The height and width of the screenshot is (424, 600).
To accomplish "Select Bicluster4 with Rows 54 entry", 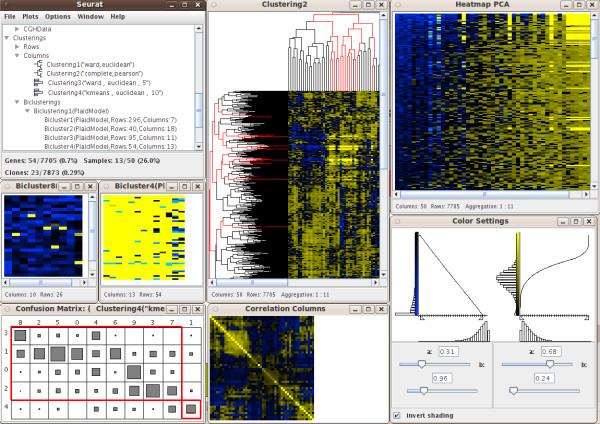I will click(x=111, y=146).
